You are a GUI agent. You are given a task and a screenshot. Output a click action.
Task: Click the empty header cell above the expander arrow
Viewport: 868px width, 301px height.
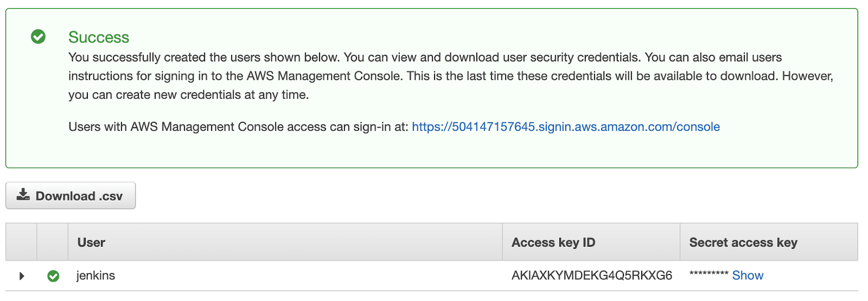click(21, 242)
